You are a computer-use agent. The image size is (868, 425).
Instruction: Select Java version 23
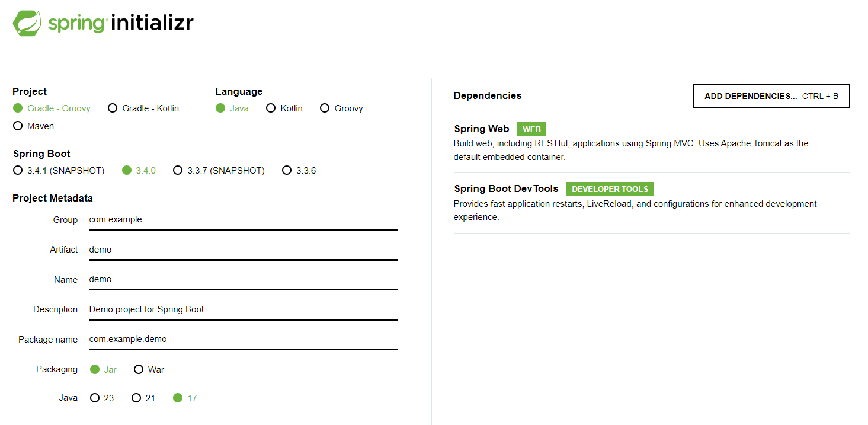[x=102, y=398]
